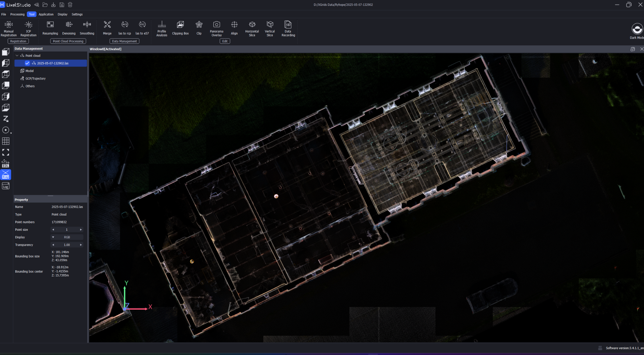Toggle EDL shading in the sidebar
The width and height of the screenshot is (644, 355).
[6, 163]
